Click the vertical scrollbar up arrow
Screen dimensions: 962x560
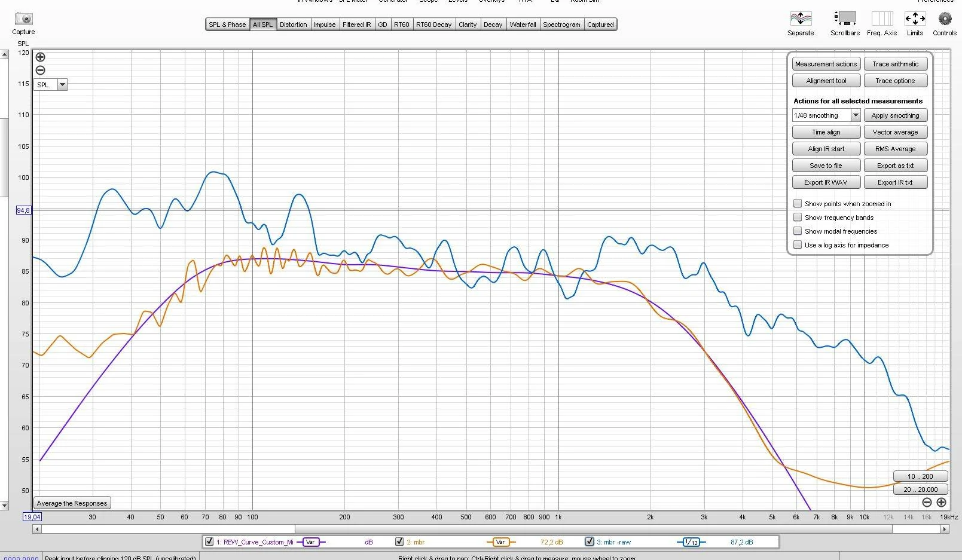coord(4,54)
